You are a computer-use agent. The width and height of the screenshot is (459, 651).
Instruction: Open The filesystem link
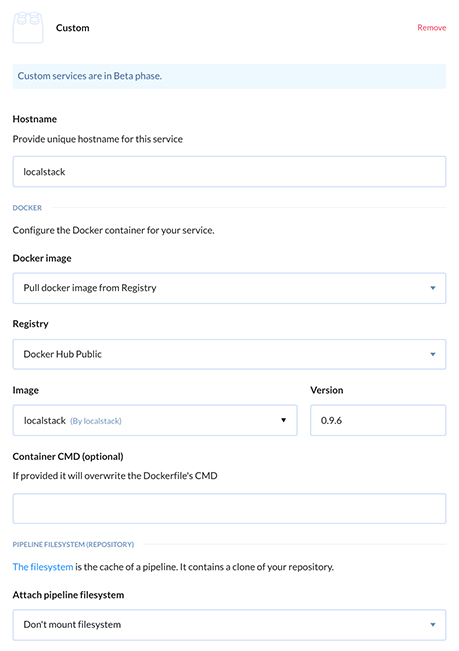click(43, 567)
